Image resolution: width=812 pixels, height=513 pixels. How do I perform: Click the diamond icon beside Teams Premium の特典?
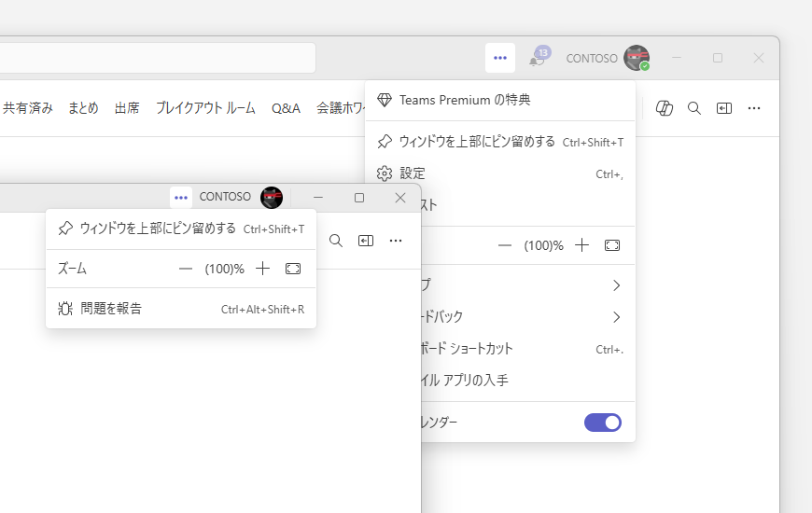(384, 100)
